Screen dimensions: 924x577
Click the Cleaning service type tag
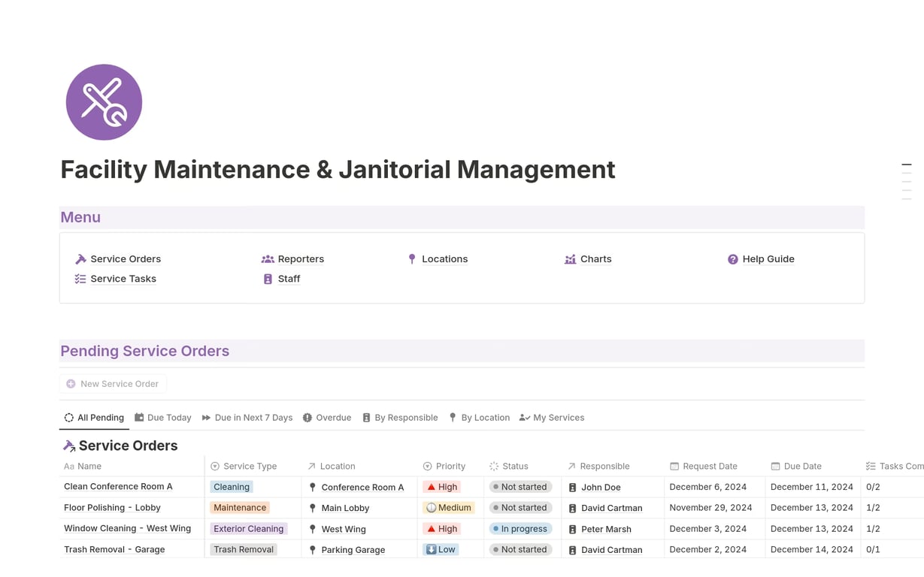coord(232,487)
